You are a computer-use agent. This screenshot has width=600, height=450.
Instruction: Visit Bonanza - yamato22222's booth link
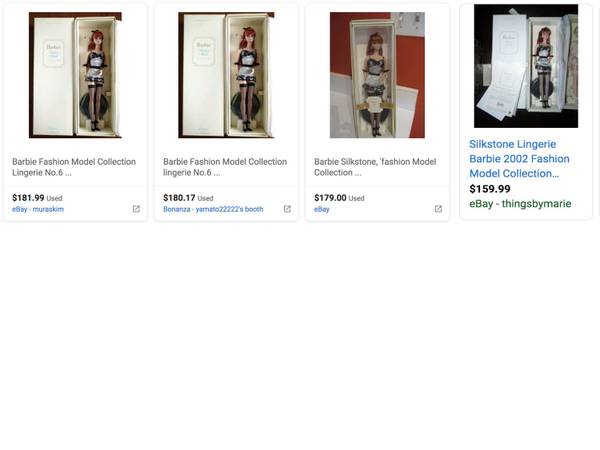point(213,209)
